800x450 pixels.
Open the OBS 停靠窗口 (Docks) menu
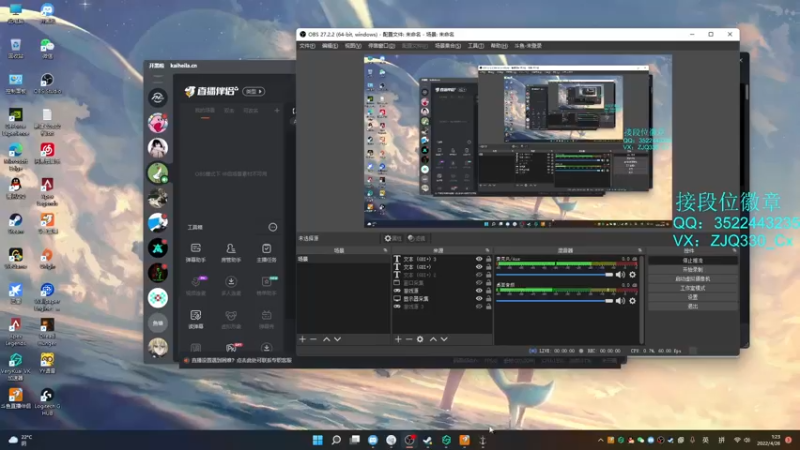(381, 46)
